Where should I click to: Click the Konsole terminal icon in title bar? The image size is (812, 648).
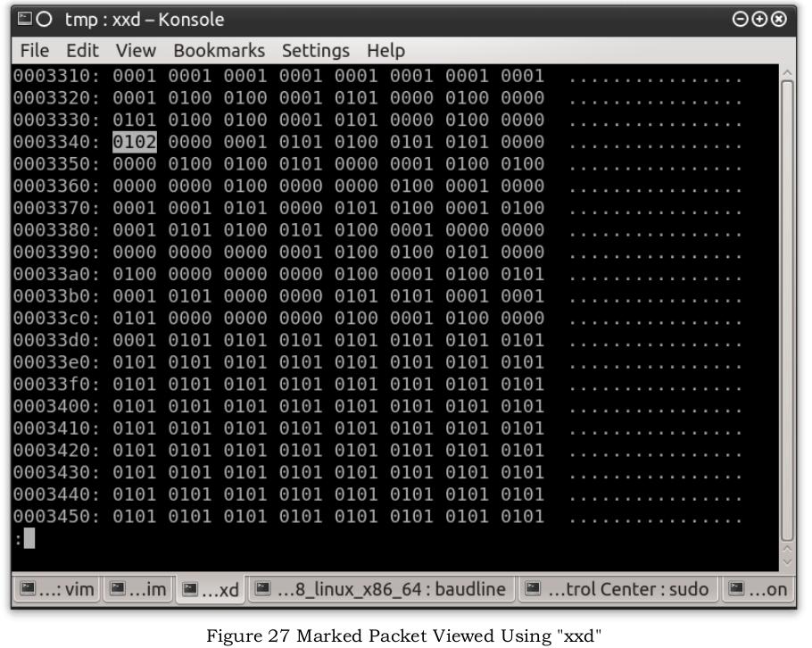click(24, 19)
